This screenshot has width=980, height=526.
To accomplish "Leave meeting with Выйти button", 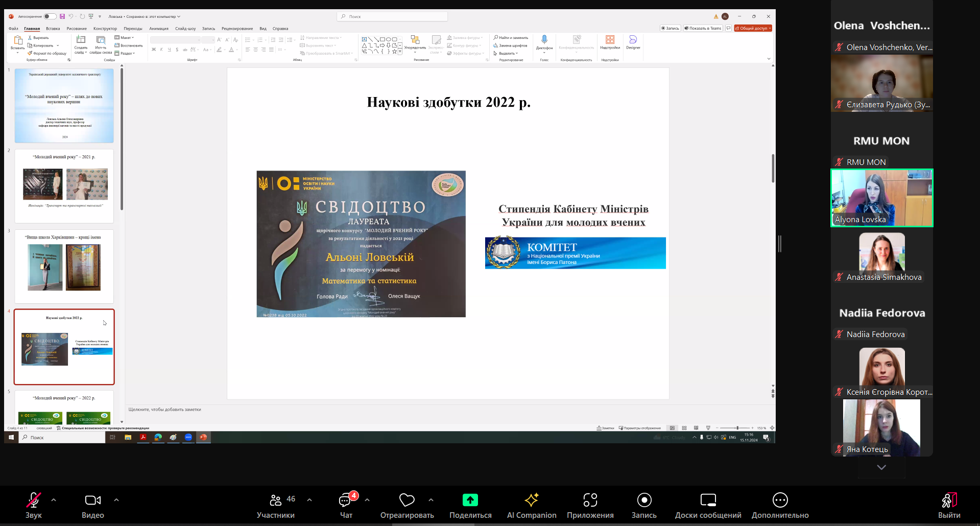I will [949, 506].
